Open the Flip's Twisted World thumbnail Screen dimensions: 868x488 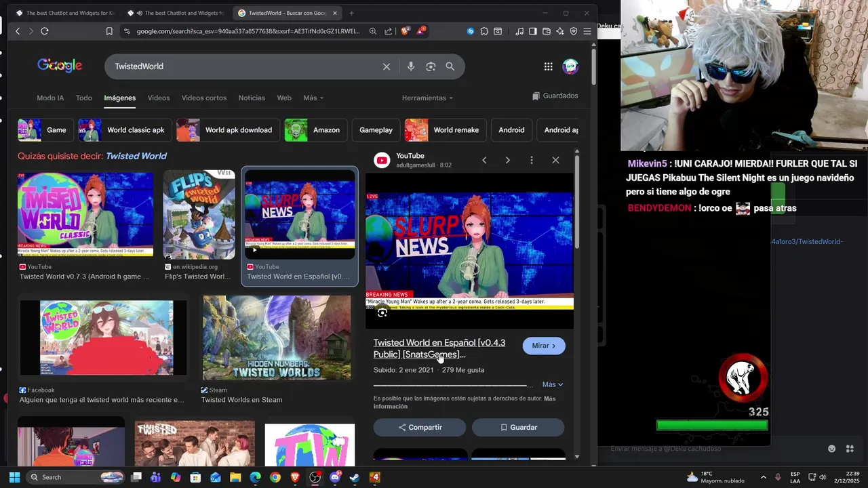coord(199,214)
